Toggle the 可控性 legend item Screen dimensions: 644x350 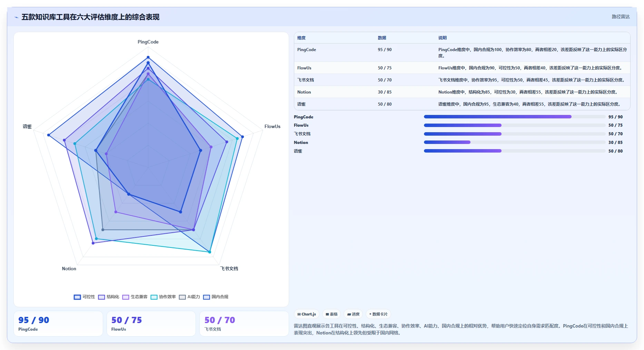84,297
